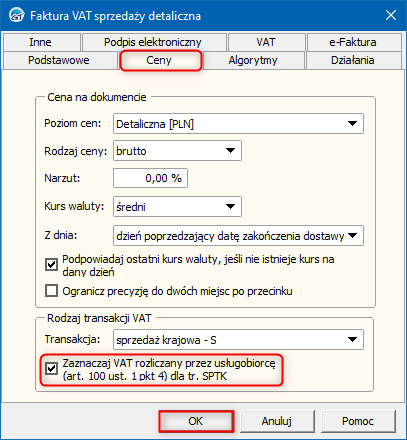Confirm with the OK button
407x440 pixels.
[196, 421]
